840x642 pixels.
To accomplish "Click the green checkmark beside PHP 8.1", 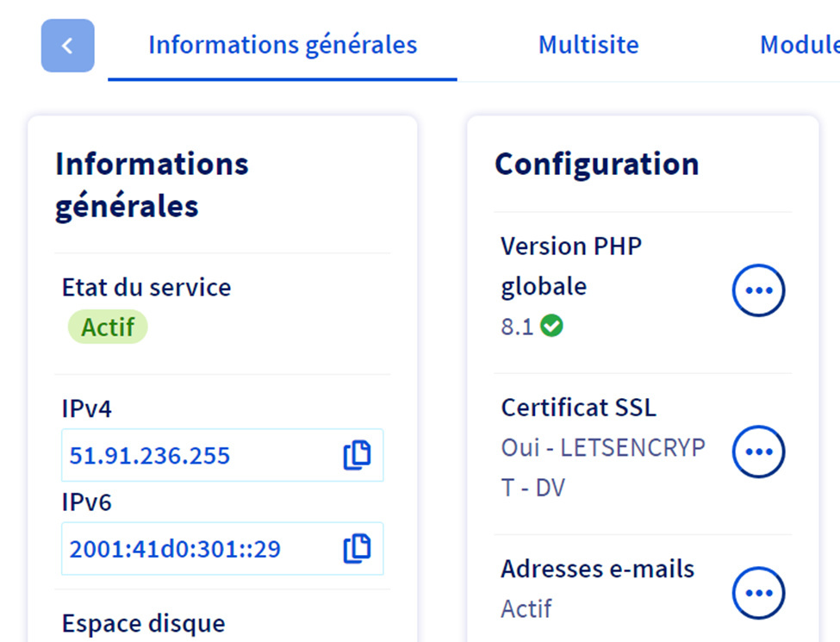I will [x=551, y=327].
